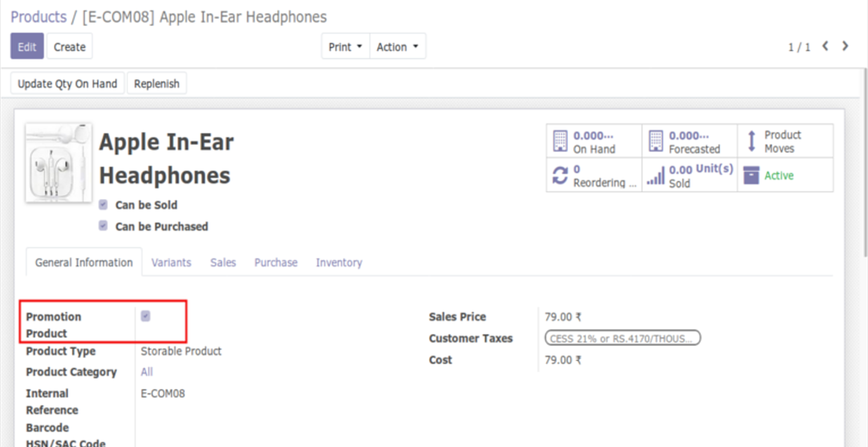Click the Sales Price 79.00 ₹ value
This screenshot has width=868, height=447.
click(563, 317)
